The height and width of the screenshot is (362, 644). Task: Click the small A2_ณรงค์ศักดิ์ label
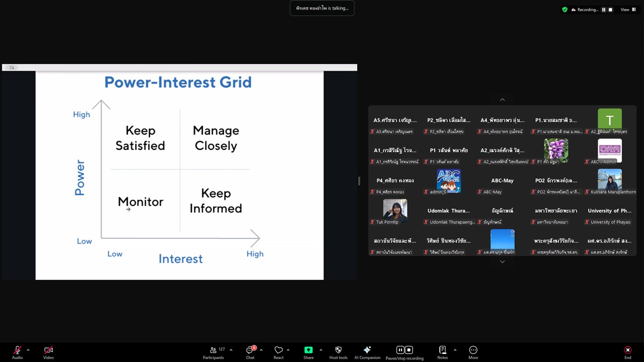pyautogui.click(x=506, y=161)
